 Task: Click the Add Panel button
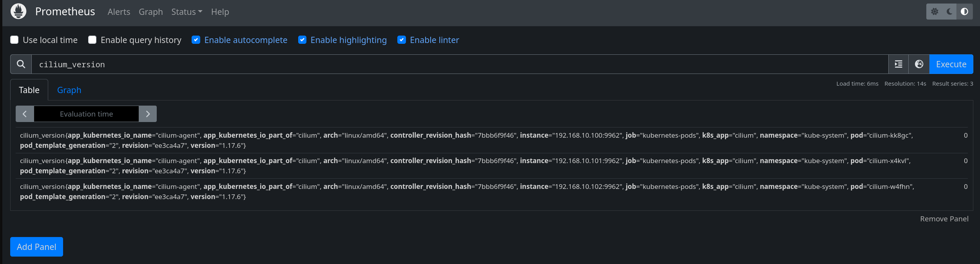pyautogui.click(x=36, y=247)
